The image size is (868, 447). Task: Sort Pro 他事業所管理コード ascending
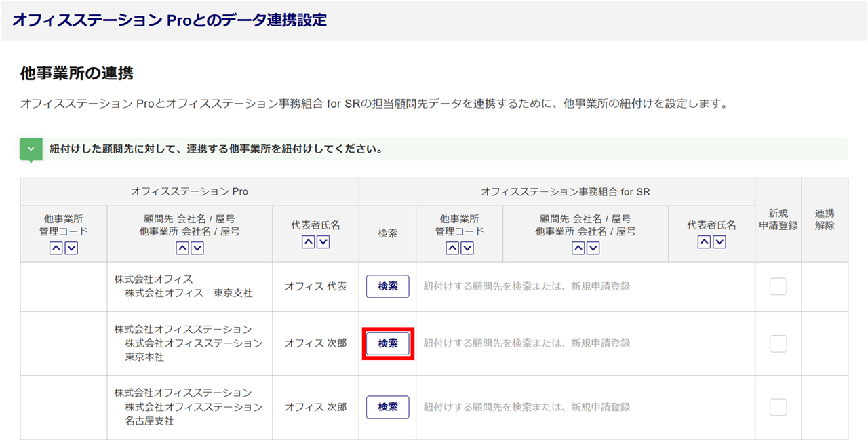(56, 248)
